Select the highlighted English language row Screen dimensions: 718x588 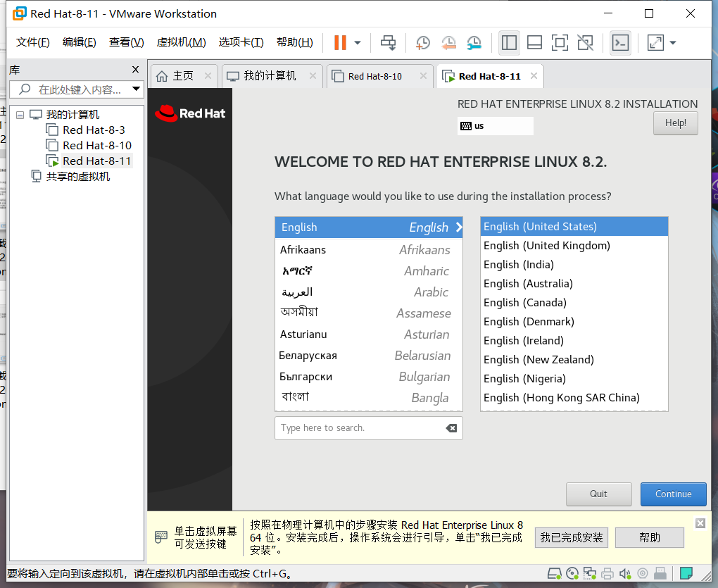(369, 227)
